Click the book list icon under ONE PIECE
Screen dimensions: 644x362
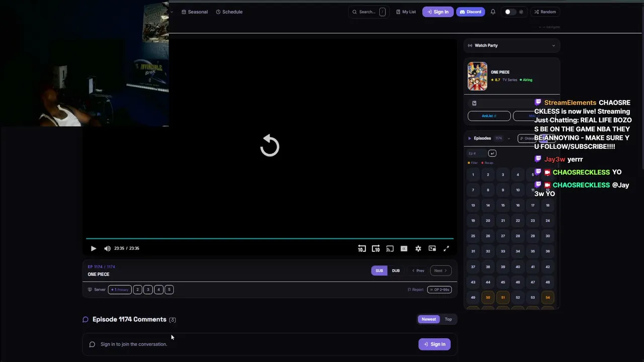click(474, 103)
